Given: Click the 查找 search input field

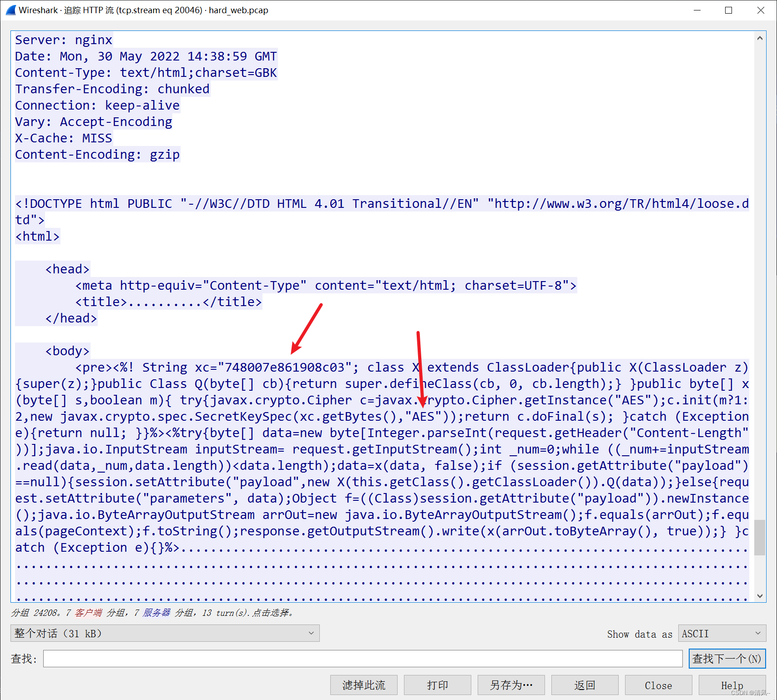Looking at the screenshot, I should (x=363, y=659).
